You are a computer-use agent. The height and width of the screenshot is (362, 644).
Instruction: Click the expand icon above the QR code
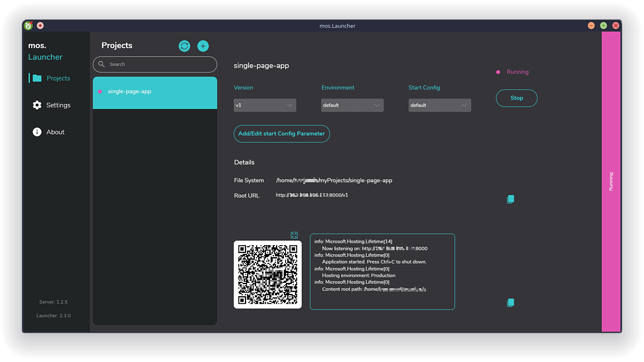pyautogui.click(x=294, y=235)
